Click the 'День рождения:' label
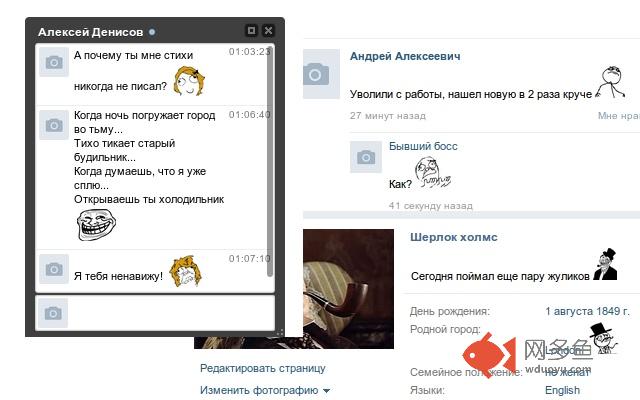 pyautogui.click(x=450, y=311)
